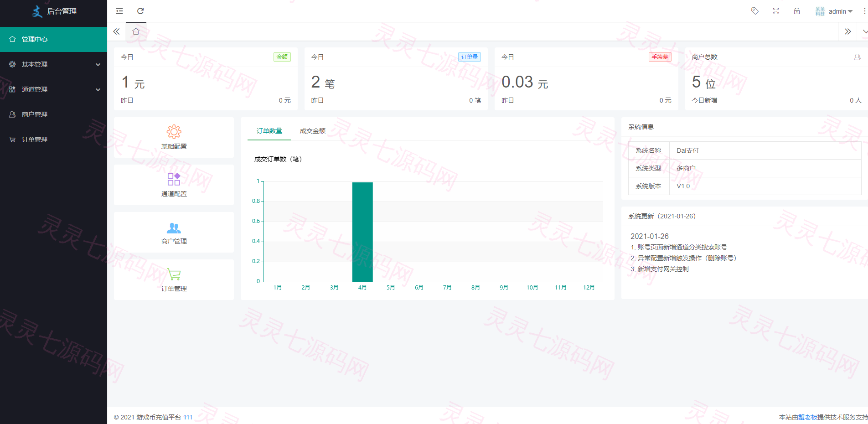Click the 订单管理 cart shortcut icon
Screen dimensions: 868x424
tap(174, 274)
